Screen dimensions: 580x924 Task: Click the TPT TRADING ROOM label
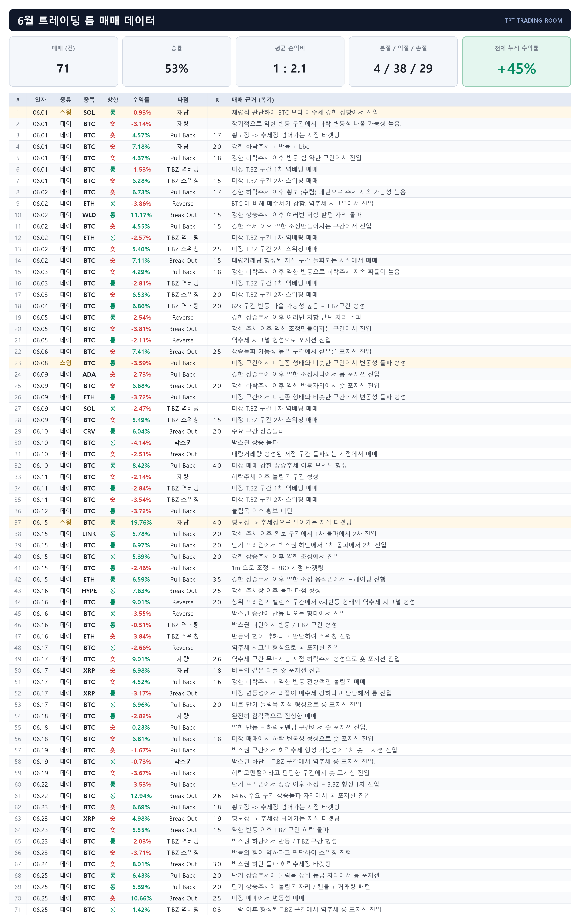(x=533, y=21)
